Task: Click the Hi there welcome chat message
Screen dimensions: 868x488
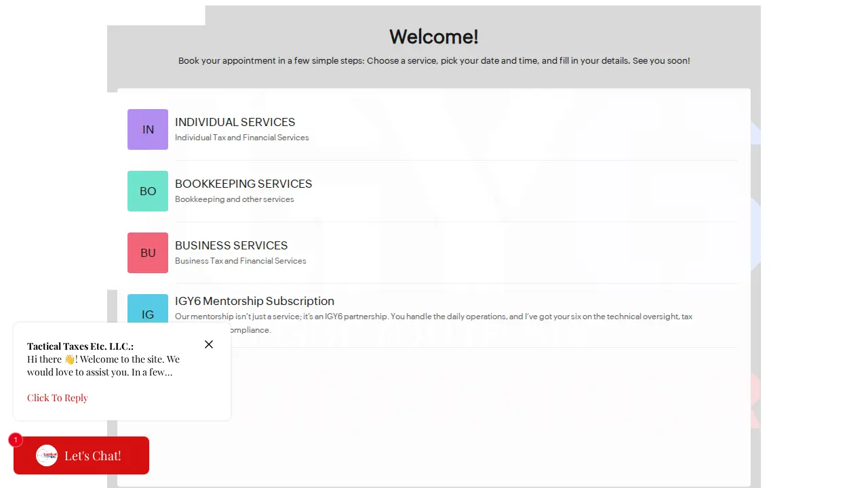Action: coord(104,365)
